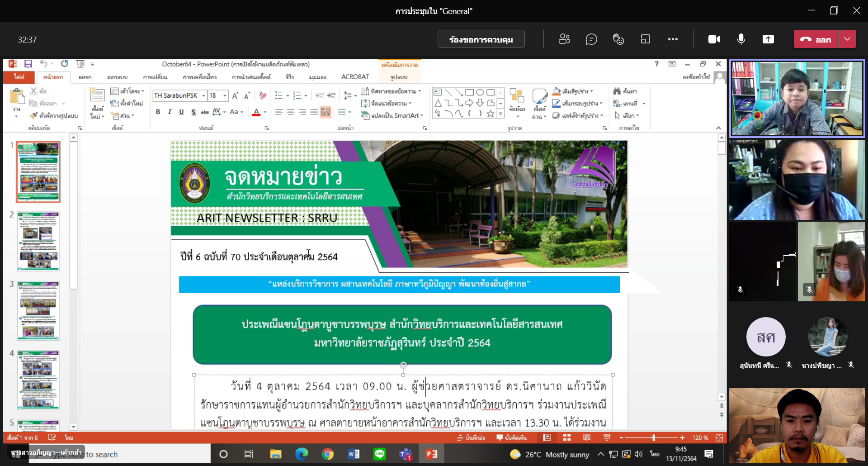Click the PowerPoint zoom slider handle
The image size is (868, 466).
coord(653,437)
